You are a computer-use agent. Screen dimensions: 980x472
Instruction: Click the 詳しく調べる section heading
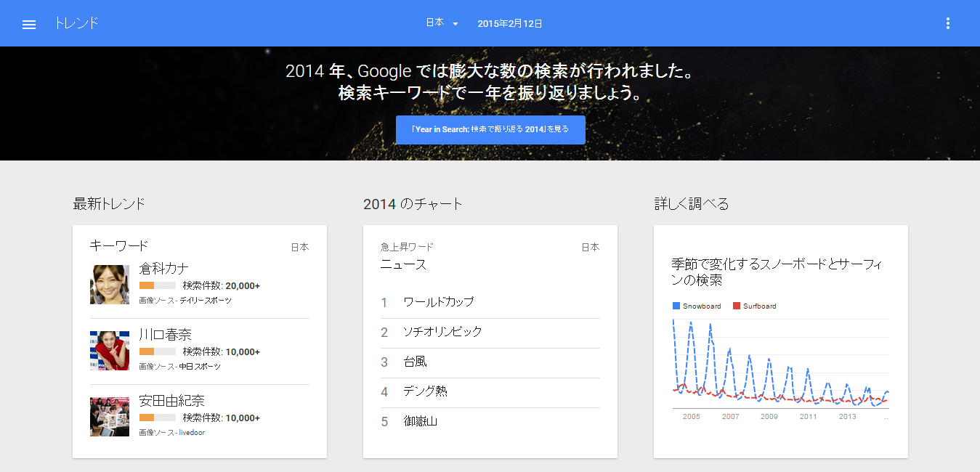click(x=692, y=204)
